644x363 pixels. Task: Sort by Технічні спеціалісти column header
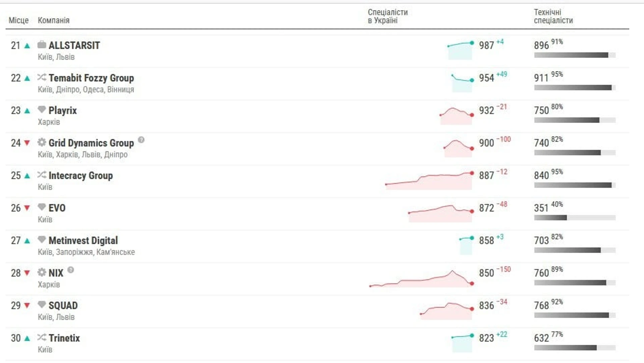[x=553, y=16]
